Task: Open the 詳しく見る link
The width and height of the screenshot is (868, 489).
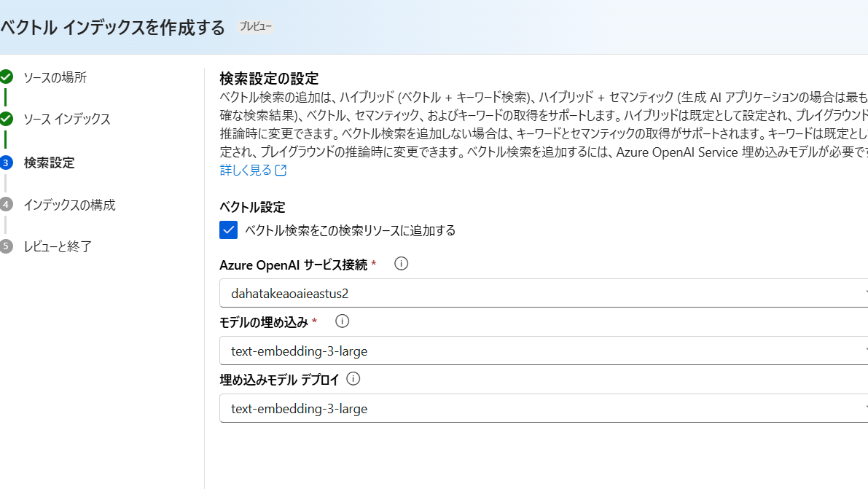Action: point(246,170)
